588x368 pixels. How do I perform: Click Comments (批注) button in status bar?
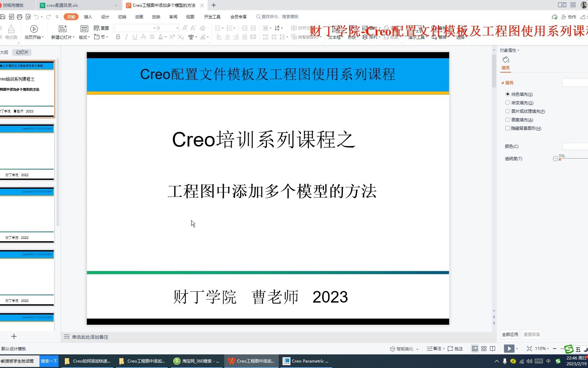455,349
